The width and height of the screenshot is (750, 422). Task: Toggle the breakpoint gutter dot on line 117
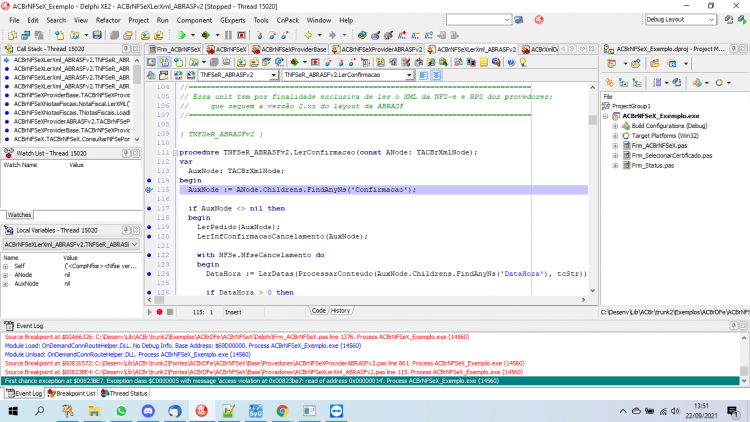149,208
